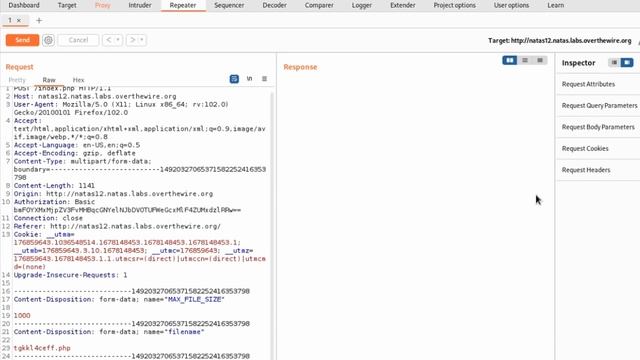Switch to the Decoder tab
The width and height of the screenshot is (640, 360).
point(274,5)
